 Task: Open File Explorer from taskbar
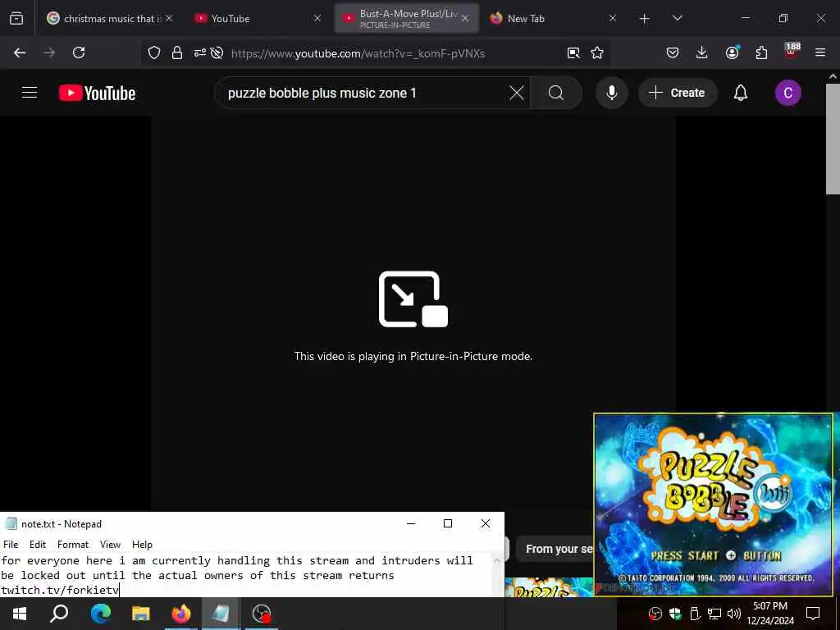coord(141,614)
